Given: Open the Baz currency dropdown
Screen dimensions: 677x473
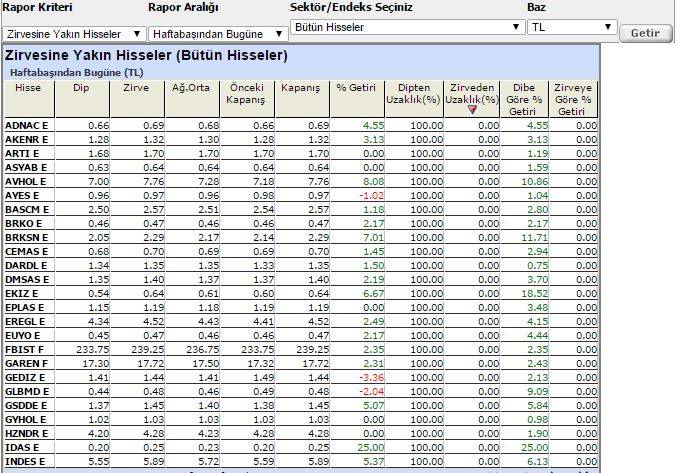Looking at the screenshot, I should 571,28.
